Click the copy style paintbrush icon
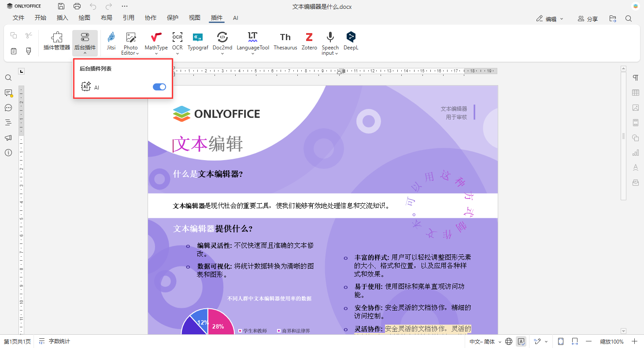644x348 pixels. tap(29, 51)
